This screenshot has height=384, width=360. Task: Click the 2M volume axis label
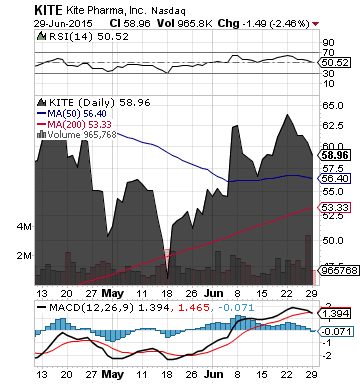point(24,256)
